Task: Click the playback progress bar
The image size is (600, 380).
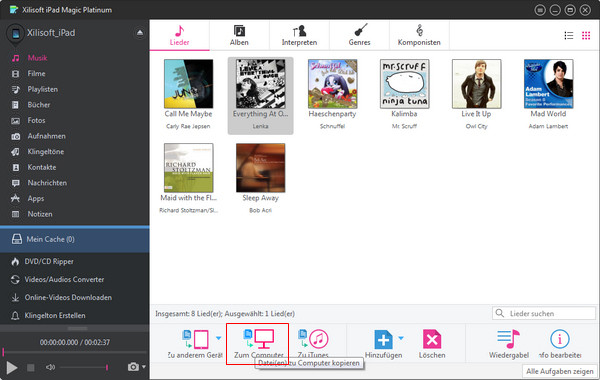Action: click(x=75, y=352)
